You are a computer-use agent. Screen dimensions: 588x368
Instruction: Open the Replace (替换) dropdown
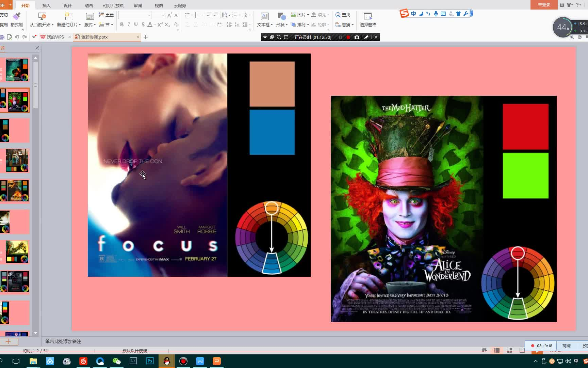(344, 25)
